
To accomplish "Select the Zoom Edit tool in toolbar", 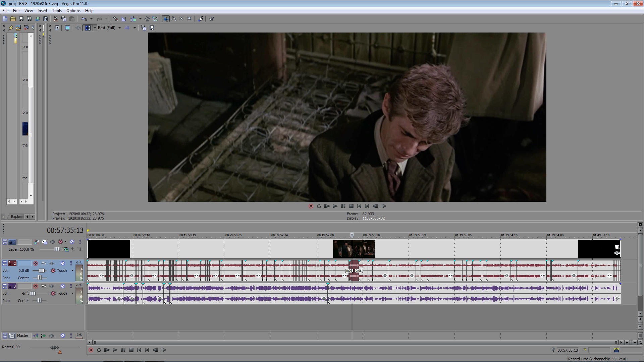I will pos(190,19).
